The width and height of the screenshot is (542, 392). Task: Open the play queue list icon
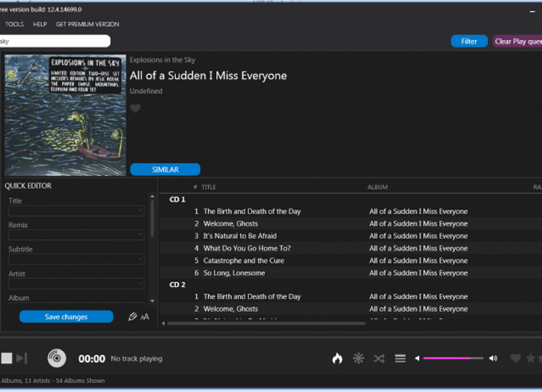click(400, 359)
